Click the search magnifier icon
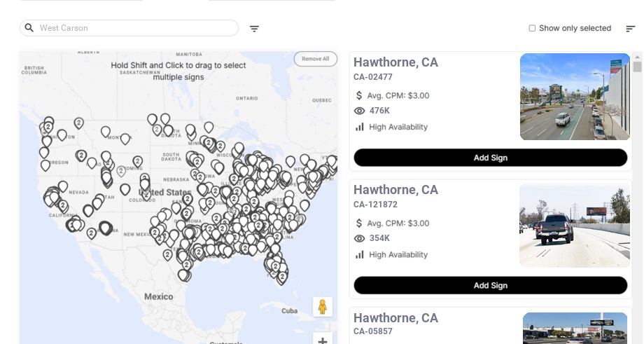This screenshot has width=644, height=344. (29, 28)
